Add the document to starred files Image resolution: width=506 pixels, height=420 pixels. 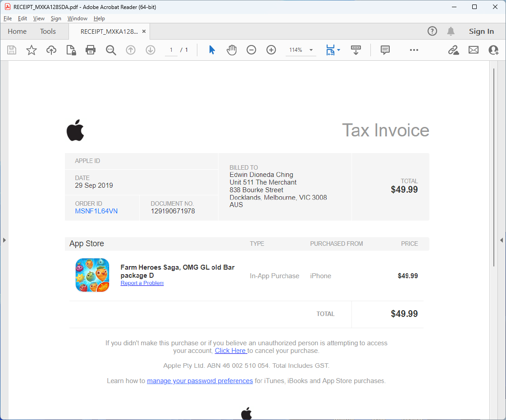click(x=31, y=50)
